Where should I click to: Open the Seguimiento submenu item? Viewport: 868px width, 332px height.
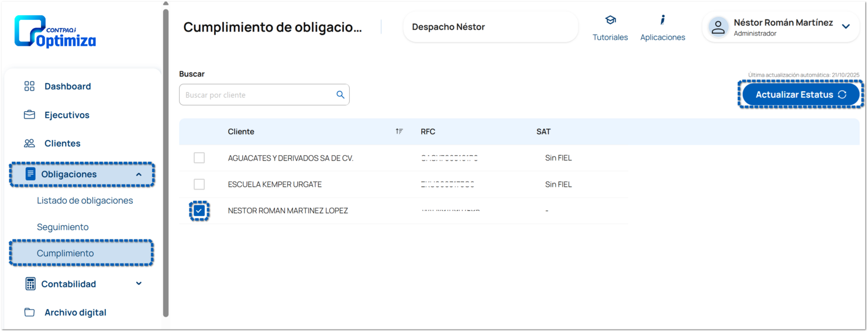point(63,227)
